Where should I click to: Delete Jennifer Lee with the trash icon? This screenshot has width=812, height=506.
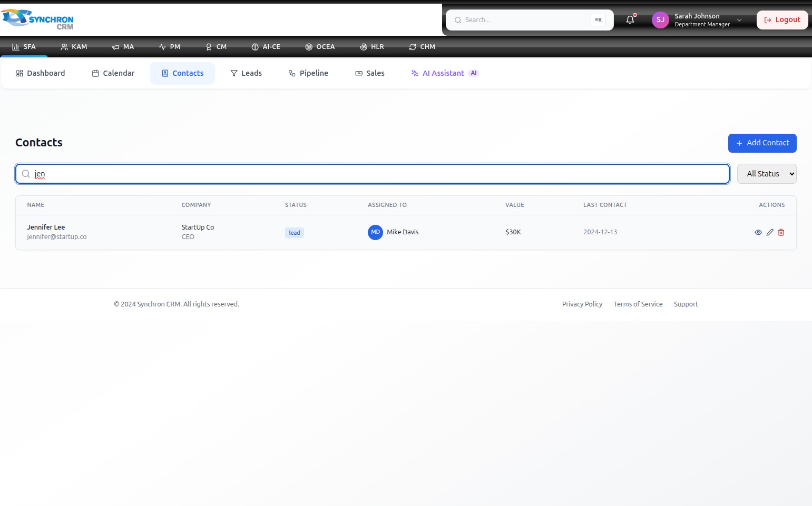tap(781, 232)
